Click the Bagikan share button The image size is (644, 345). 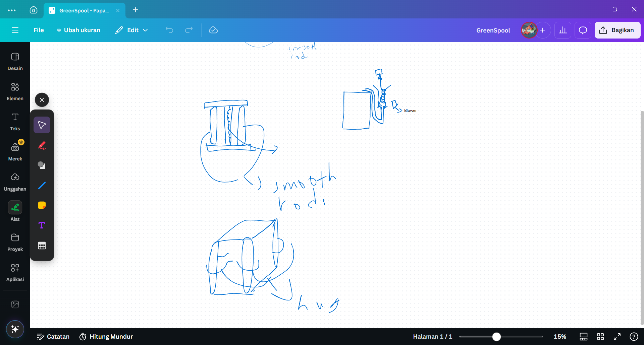pos(617,30)
